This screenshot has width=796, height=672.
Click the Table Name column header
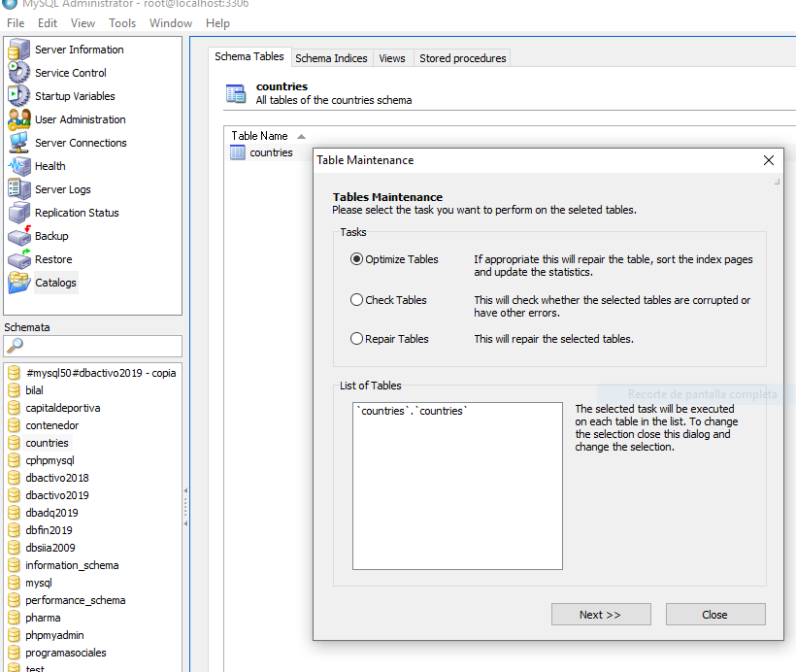(259, 136)
